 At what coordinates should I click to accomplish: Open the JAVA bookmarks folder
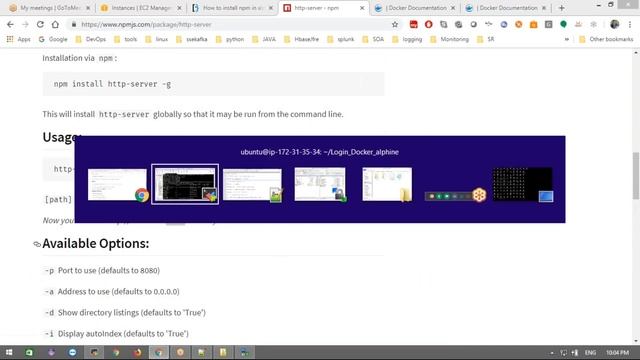coord(264,39)
